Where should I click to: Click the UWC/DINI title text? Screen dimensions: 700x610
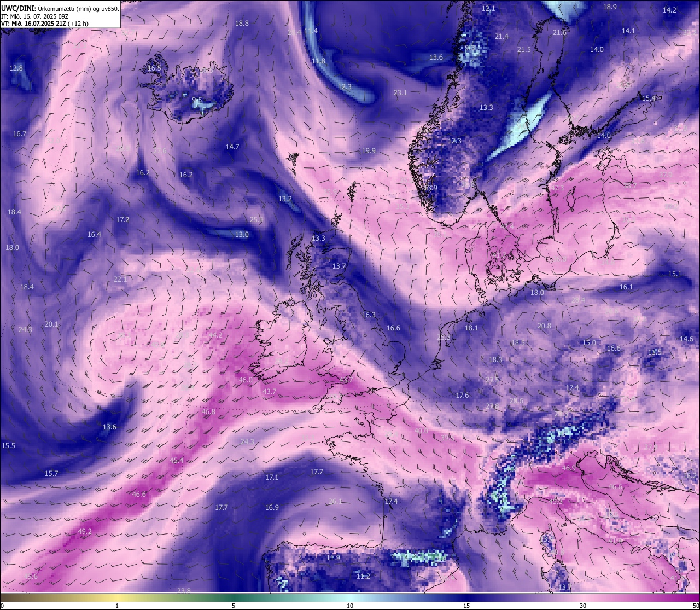coord(60,8)
